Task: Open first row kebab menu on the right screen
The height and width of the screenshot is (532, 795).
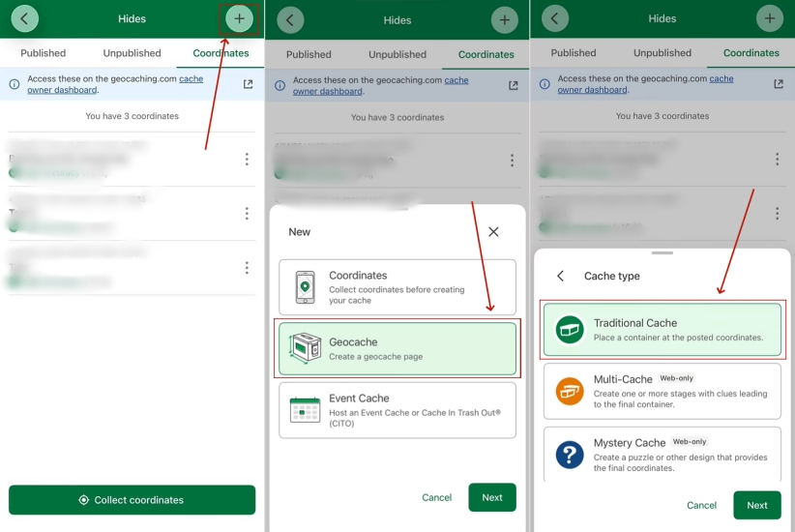Action: pos(778,160)
